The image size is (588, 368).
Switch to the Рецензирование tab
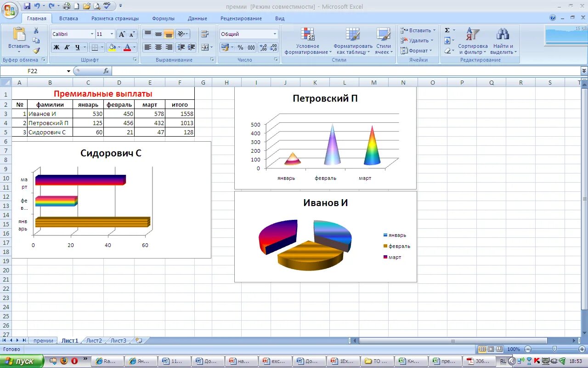click(241, 18)
